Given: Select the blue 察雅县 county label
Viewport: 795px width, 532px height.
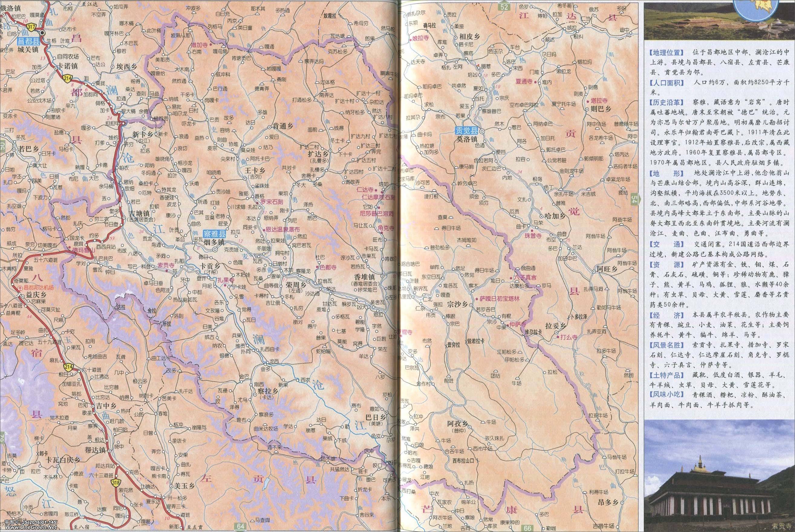Looking at the screenshot, I should (x=214, y=234).
